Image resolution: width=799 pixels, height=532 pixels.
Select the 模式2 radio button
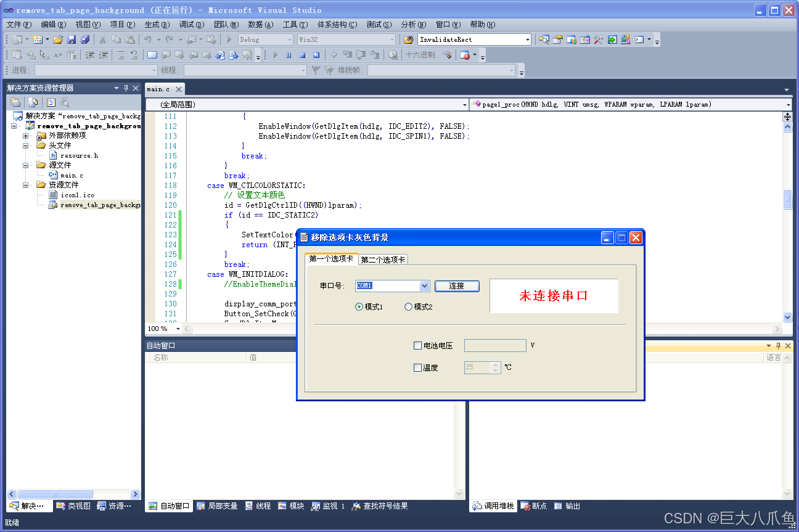(x=408, y=307)
